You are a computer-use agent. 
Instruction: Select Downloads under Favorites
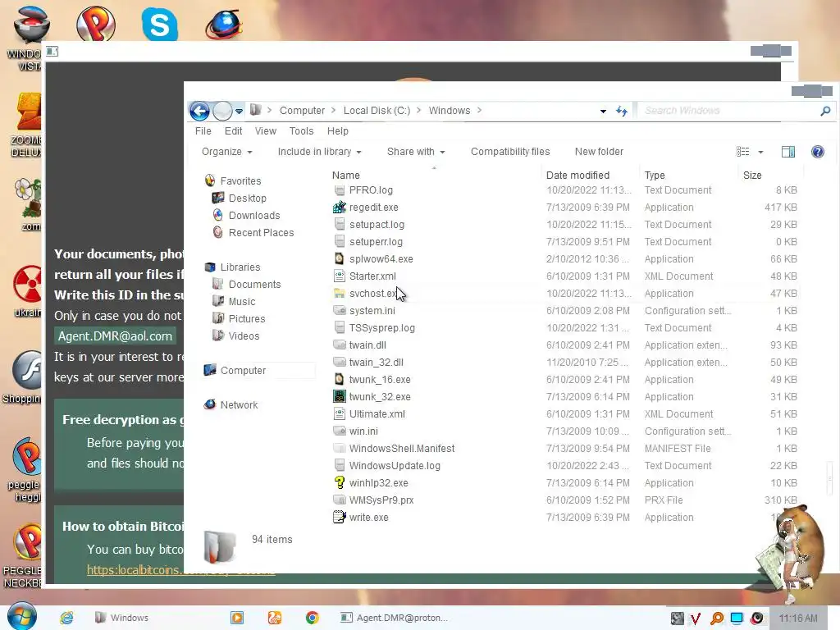[254, 216]
